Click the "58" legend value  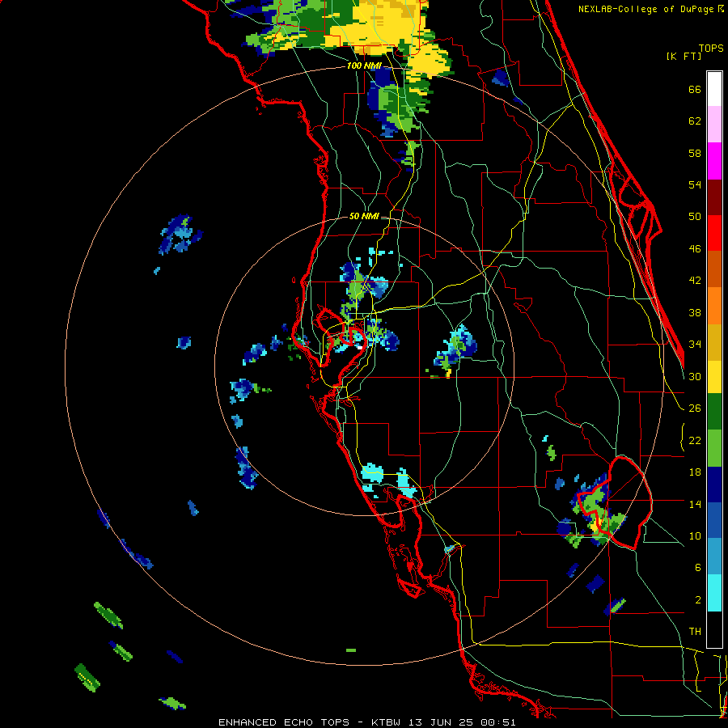point(695,153)
